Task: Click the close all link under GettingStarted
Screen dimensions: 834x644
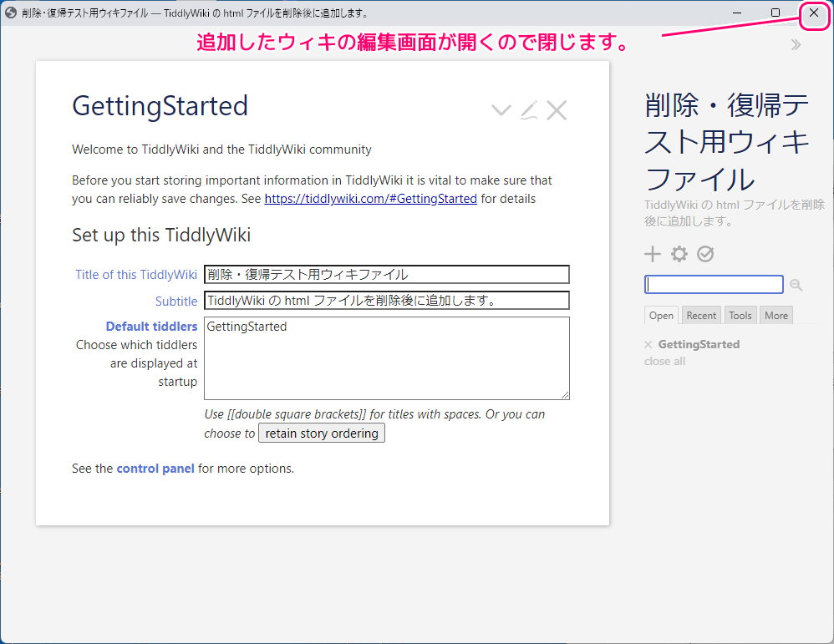Action: (664, 361)
